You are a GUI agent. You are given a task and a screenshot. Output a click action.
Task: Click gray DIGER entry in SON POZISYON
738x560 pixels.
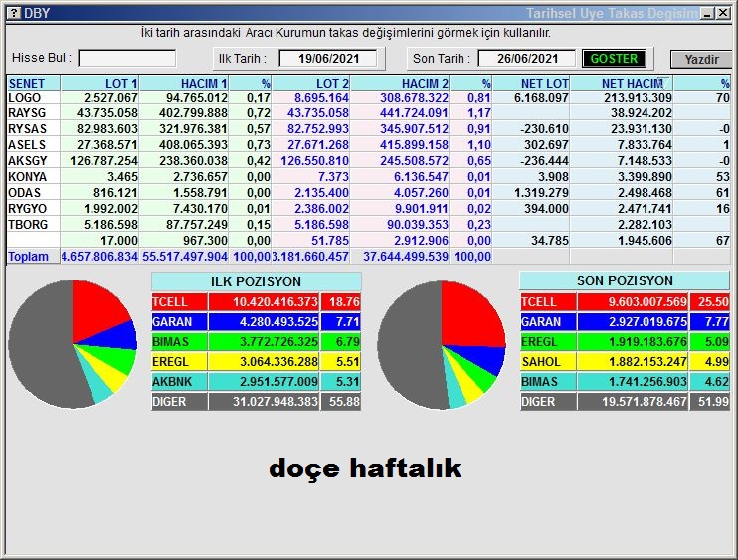[625, 402]
